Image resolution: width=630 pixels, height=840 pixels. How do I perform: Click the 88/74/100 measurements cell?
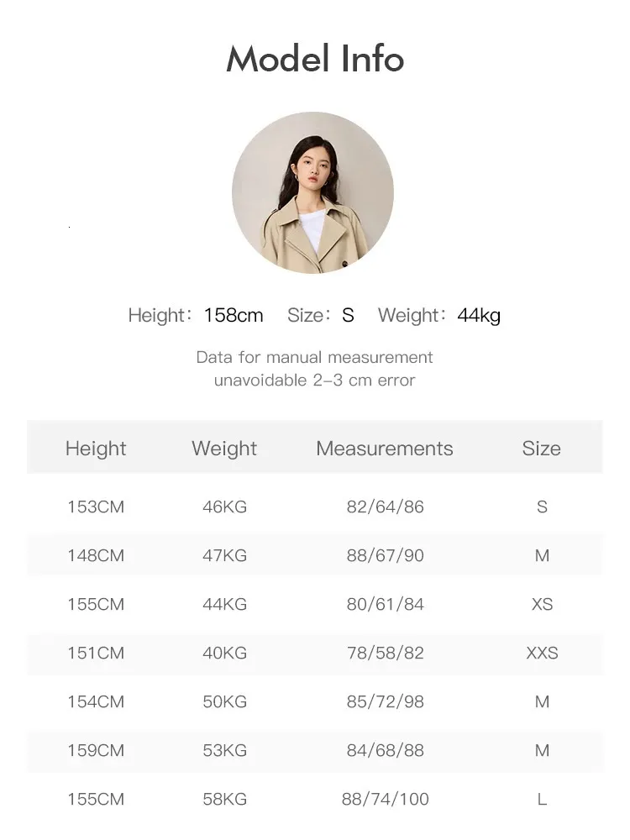(x=385, y=799)
